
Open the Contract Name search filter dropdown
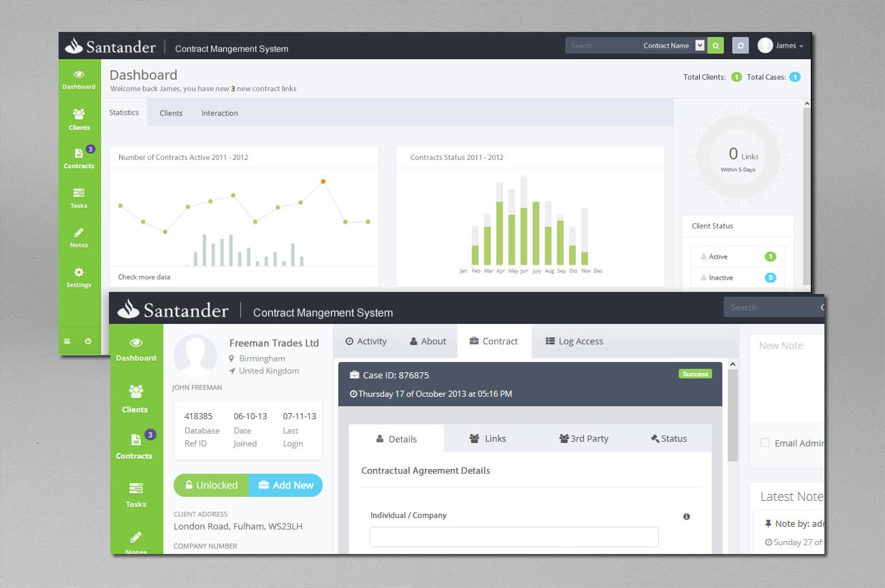[701, 45]
